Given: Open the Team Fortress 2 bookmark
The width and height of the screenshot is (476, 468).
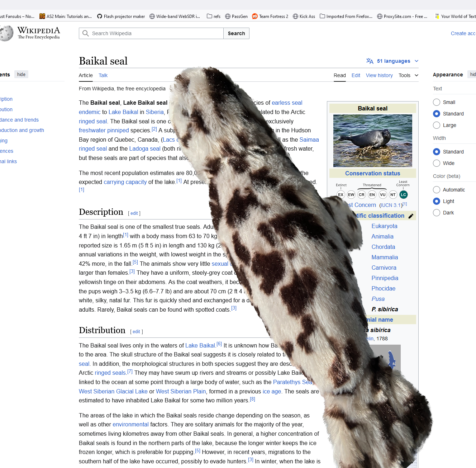Looking at the screenshot, I should click(x=270, y=16).
